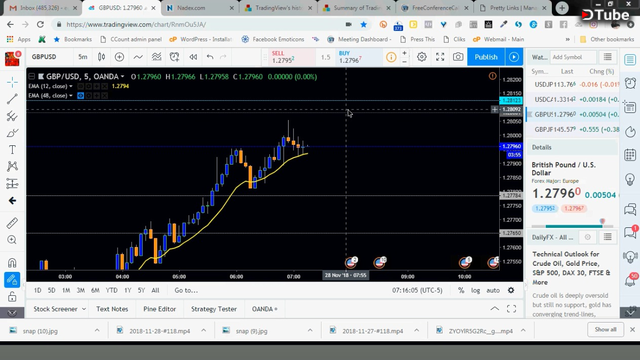Click the 5D time range button

(51, 290)
